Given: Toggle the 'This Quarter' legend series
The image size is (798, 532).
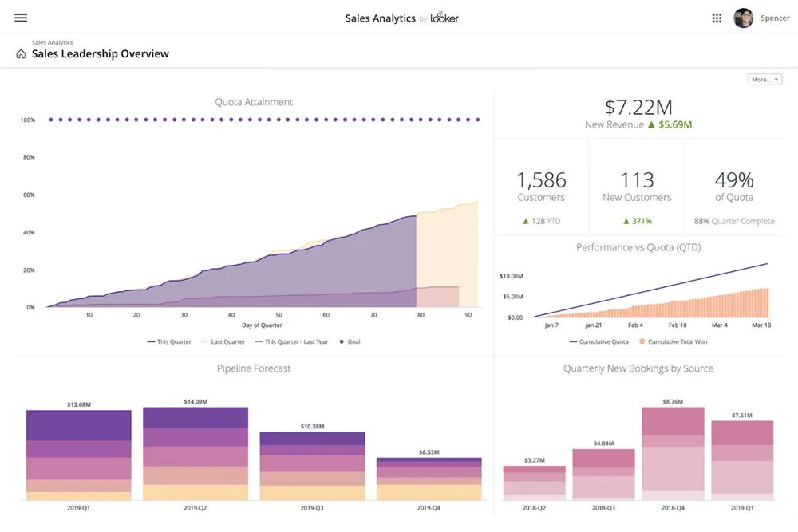Looking at the screenshot, I should tap(172, 341).
